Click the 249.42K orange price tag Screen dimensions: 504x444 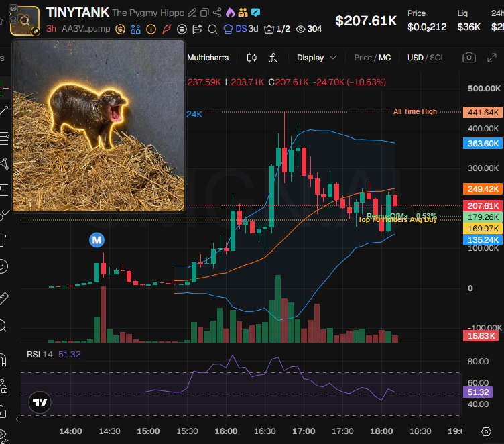coord(483,188)
